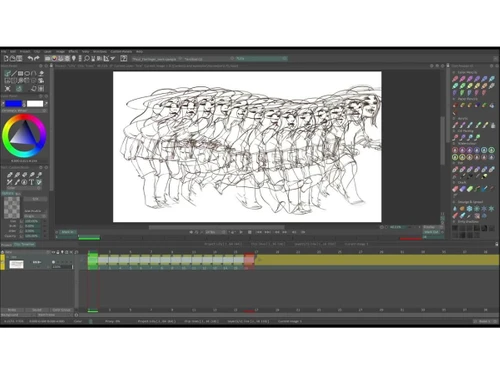The width and height of the screenshot is (500, 375).
Task: Click the tool Opacity value field
Action: (31, 236)
